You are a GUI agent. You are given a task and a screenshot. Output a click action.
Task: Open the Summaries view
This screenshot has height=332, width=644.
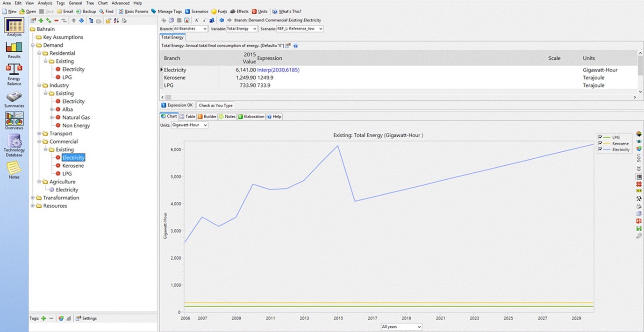coord(14,99)
